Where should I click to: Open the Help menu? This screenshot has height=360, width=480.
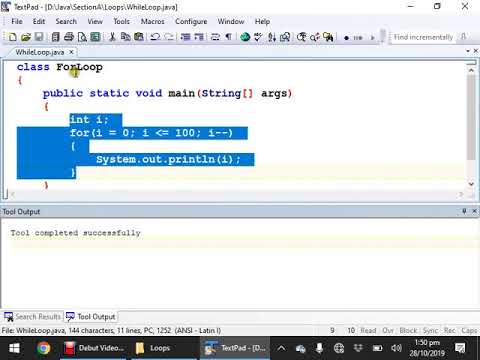click(x=262, y=21)
